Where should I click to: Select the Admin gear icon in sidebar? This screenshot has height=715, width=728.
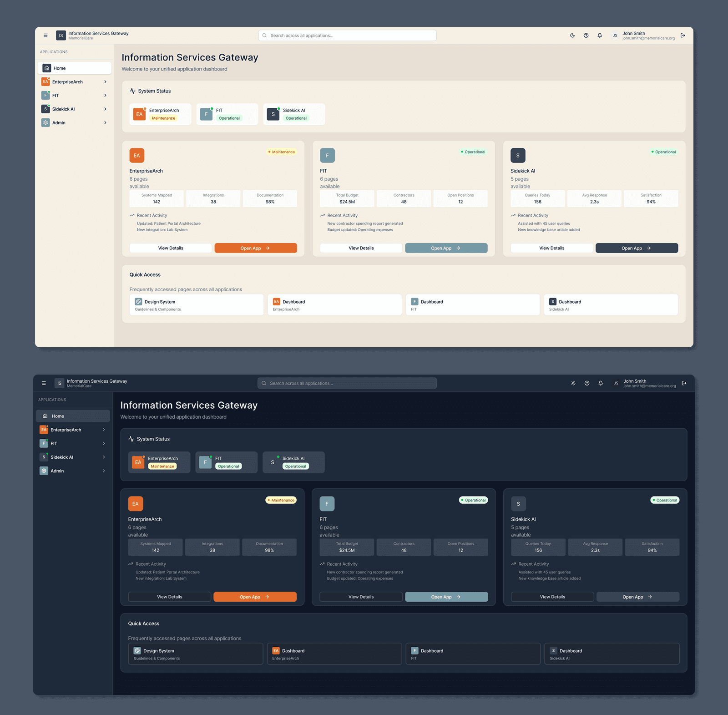(45, 122)
